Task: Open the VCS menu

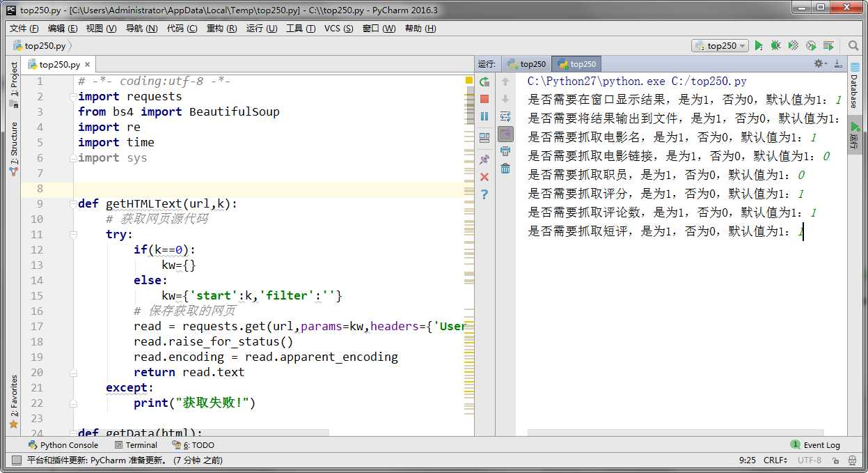Action: point(338,29)
